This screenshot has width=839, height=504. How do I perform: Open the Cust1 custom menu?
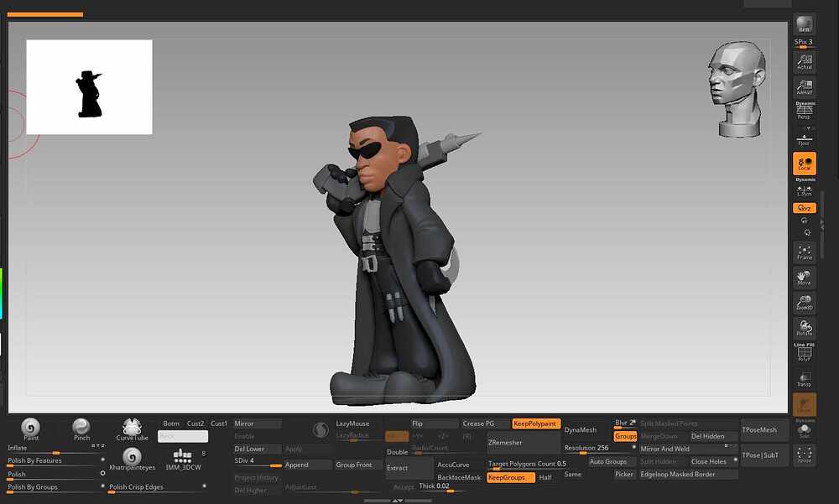[x=219, y=423]
